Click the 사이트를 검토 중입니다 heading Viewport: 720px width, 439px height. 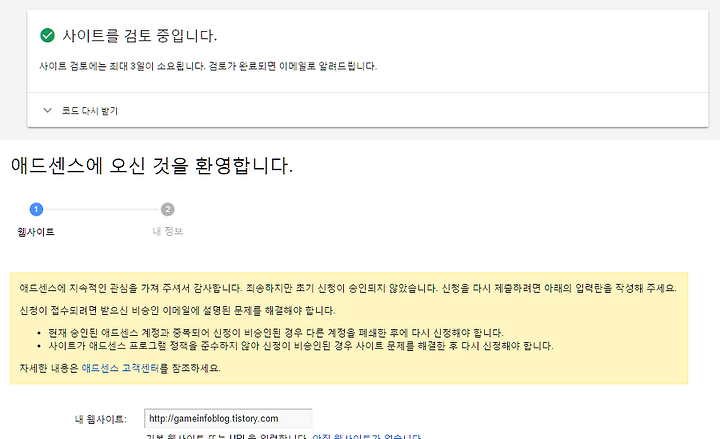(140, 35)
